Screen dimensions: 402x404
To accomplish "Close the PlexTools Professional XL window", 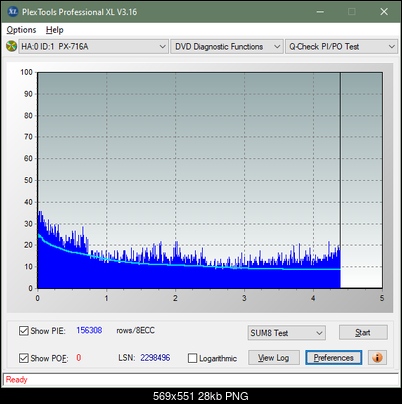I will coord(384,12).
